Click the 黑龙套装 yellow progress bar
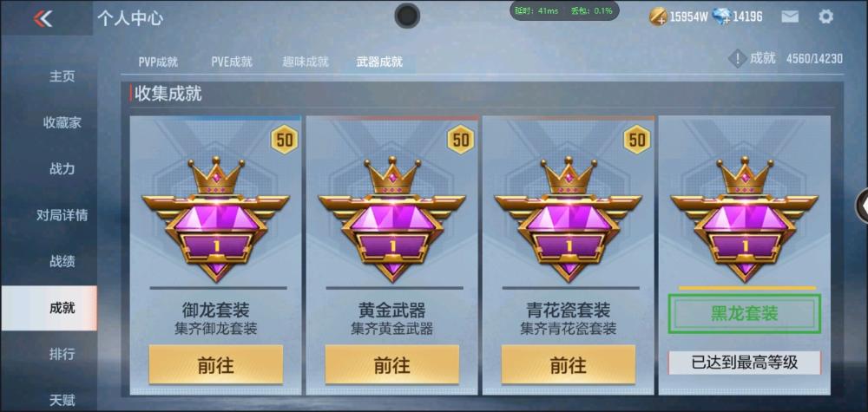Image resolution: width=868 pixels, height=412 pixels. (747, 288)
